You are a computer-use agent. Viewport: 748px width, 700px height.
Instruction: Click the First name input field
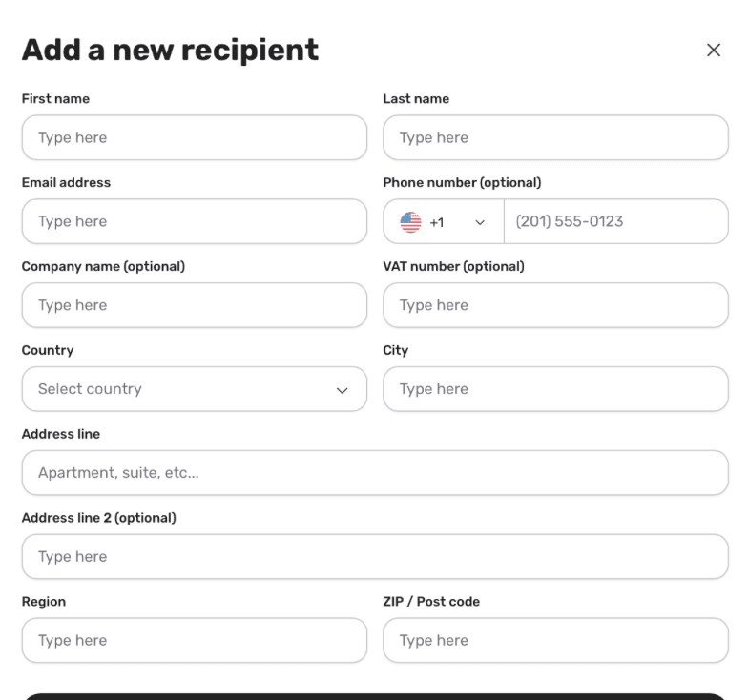pyautogui.click(x=195, y=137)
